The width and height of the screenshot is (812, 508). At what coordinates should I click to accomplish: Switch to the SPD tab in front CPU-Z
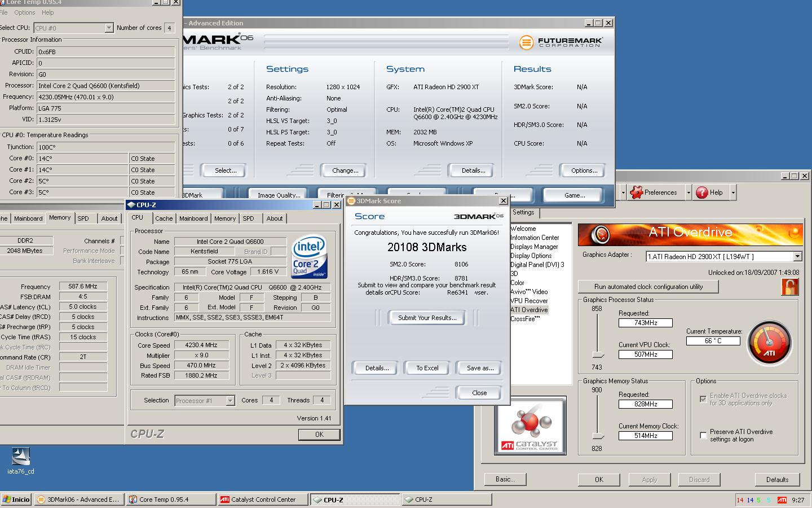248,218
